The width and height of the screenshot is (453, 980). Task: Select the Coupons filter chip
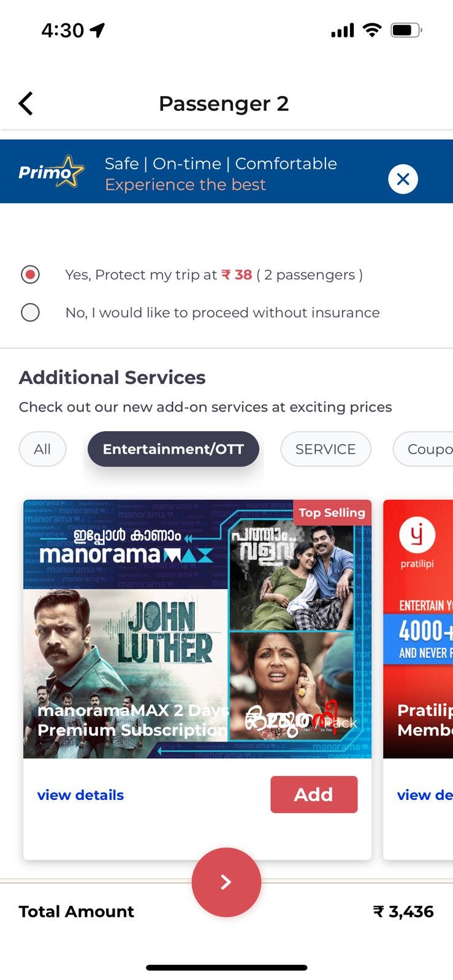423,449
